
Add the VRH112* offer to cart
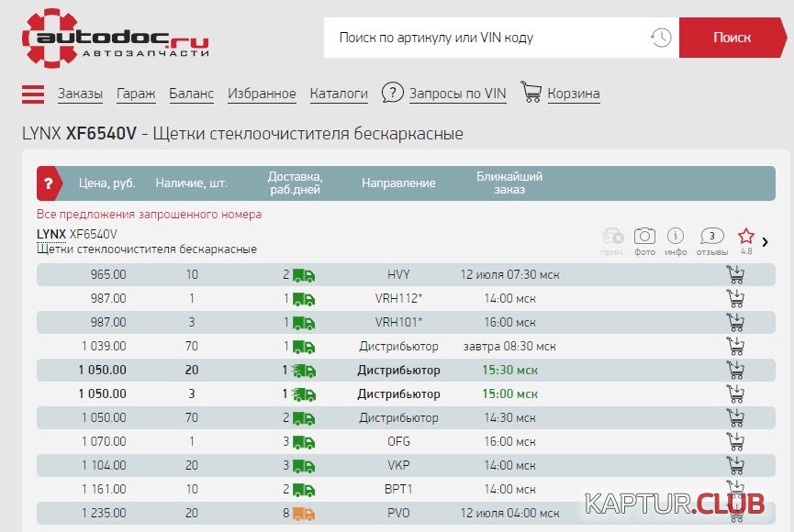point(735,298)
